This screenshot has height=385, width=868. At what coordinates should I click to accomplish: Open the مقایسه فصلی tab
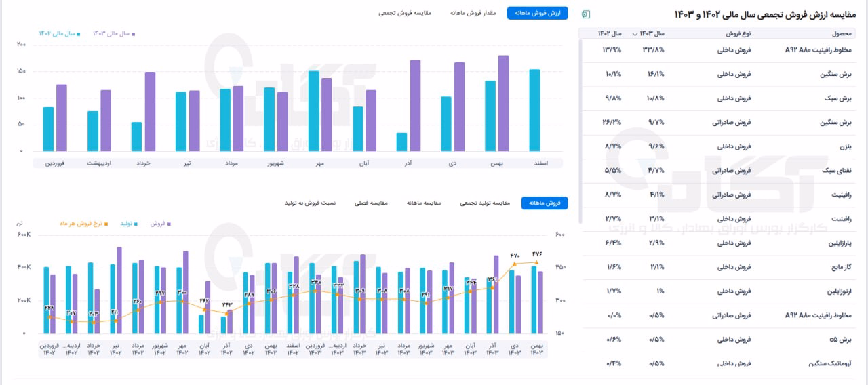click(372, 203)
